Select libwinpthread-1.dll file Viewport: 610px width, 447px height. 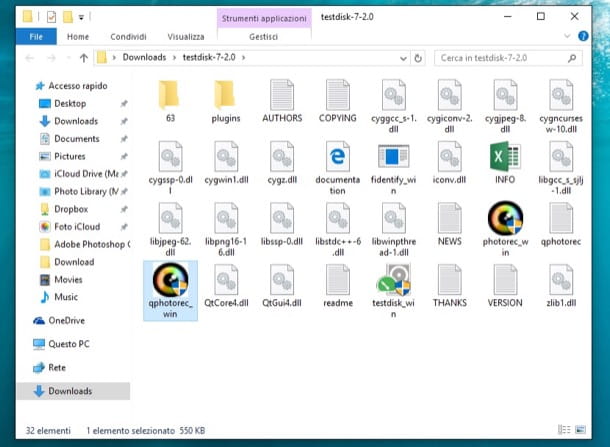[394, 230]
